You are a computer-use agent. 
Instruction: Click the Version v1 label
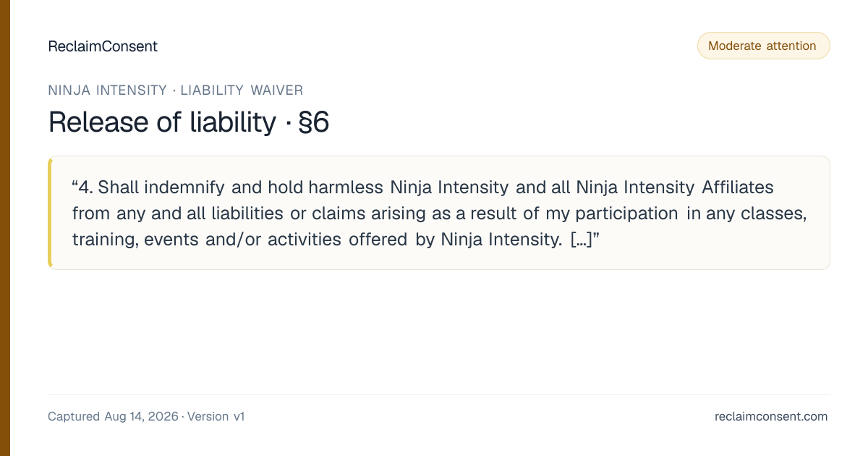coord(216,416)
